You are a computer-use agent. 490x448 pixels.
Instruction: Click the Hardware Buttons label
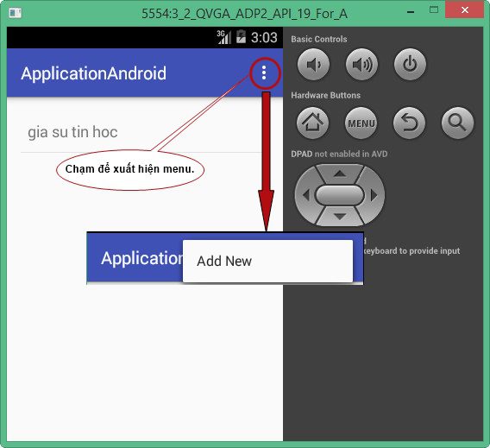coord(325,95)
